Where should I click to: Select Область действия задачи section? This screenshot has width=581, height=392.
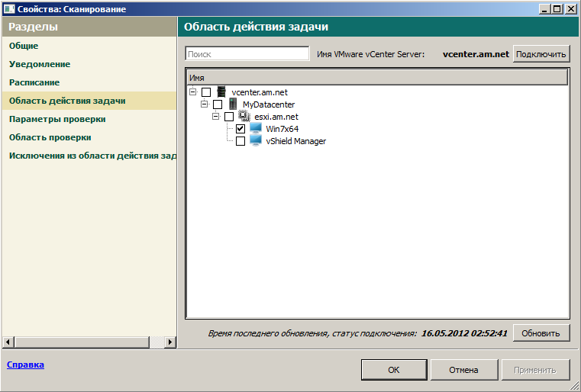[x=89, y=101]
